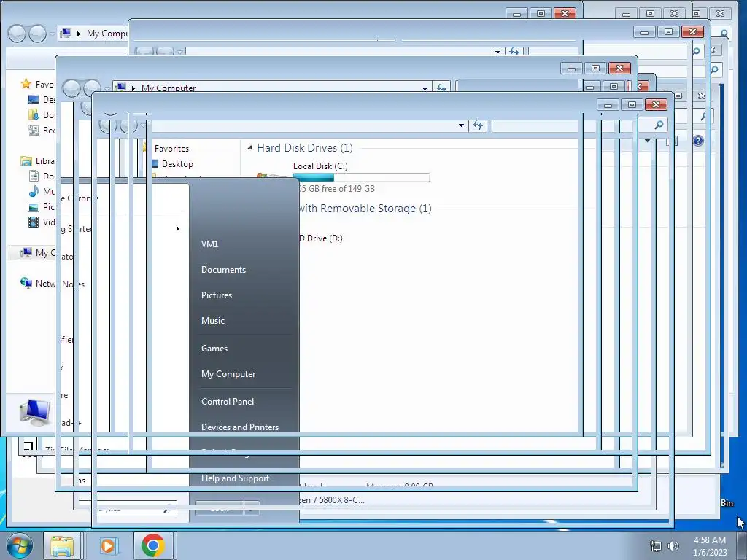Select the Hard Disk Drives (1) header

point(305,148)
